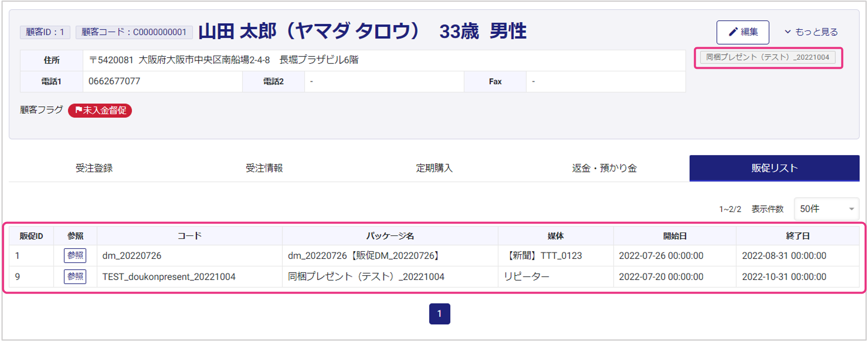Select the 定期購入 tab
Screen dimensions: 868x342
(434, 168)
